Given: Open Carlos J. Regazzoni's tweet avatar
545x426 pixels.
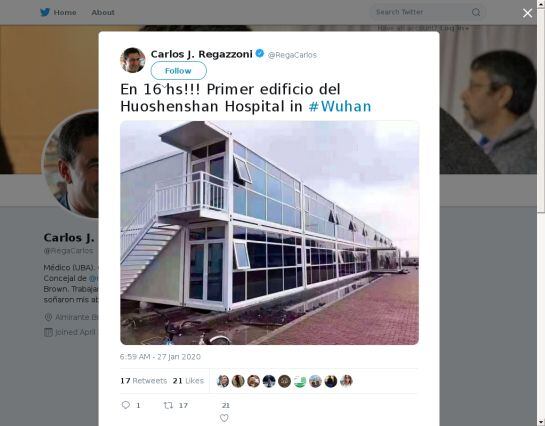Looking at the screenshot, I should point(133,60).
